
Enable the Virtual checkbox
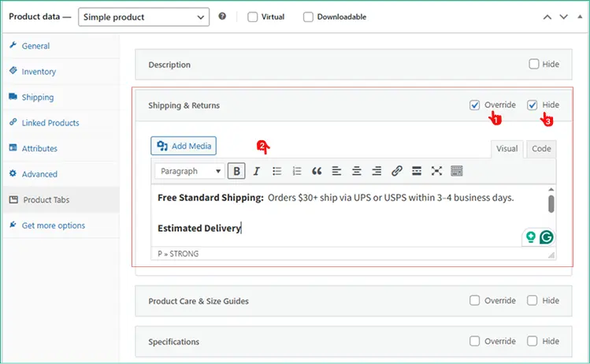[253, 17]
